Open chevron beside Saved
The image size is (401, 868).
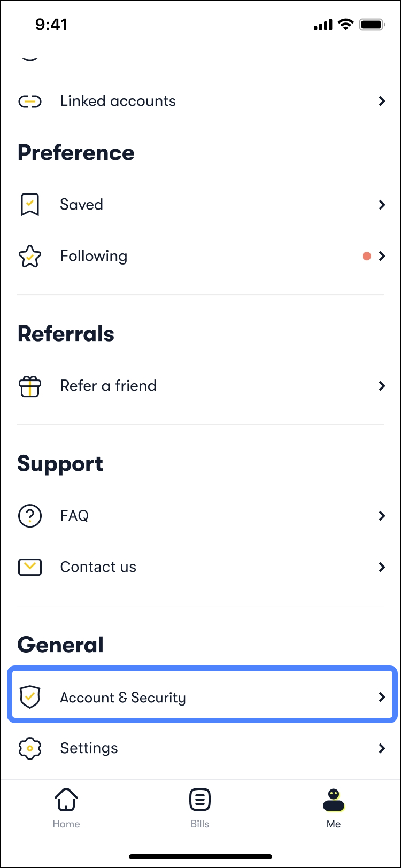coord(382,205)
